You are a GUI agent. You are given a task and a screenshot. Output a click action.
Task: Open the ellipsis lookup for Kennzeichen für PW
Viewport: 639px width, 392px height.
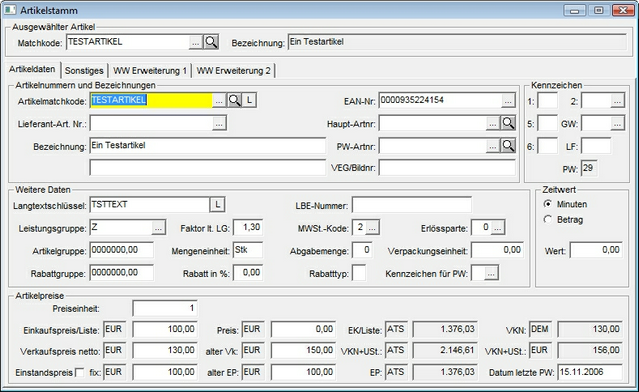(x=491, y=273)
